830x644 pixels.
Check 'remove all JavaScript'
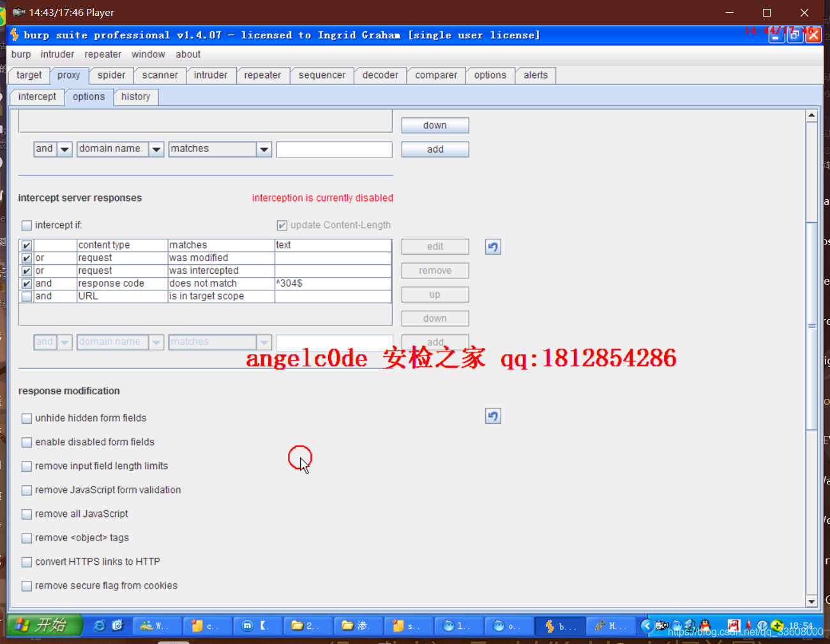[27, 514]
